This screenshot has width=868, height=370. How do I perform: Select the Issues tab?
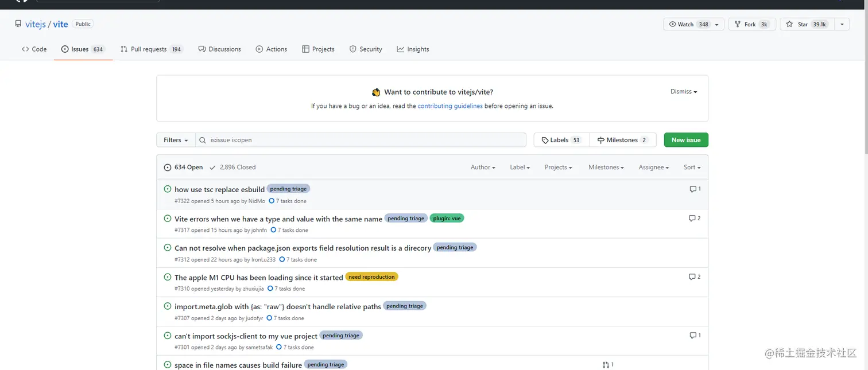[83, 49]
